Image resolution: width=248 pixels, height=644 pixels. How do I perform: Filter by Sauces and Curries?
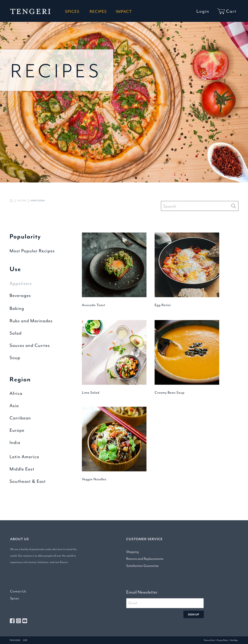click(x=30, y=346)
